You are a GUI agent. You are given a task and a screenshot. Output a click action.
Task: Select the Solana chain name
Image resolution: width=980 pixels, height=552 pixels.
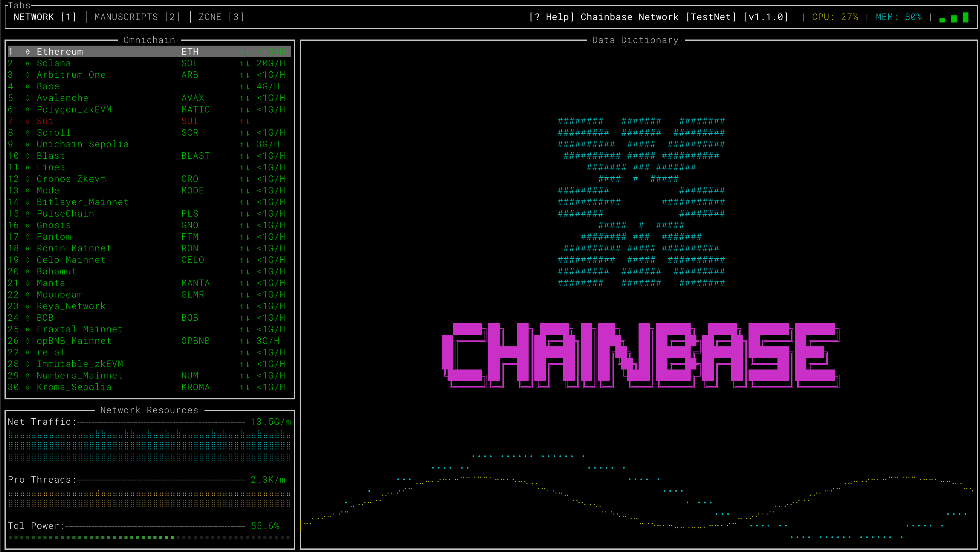tap(54, 64)
